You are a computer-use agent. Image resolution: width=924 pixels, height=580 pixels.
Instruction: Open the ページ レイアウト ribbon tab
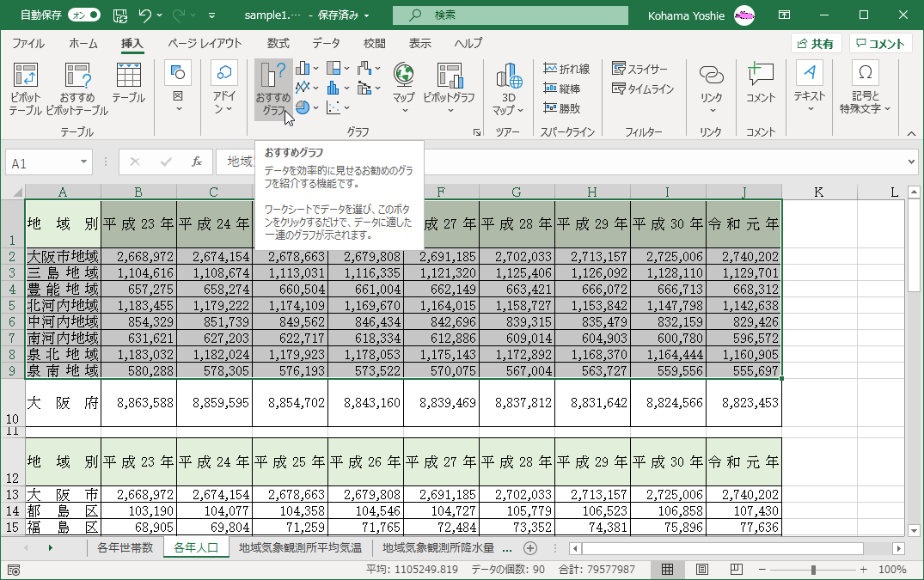pyautogui.click(x=205, y=44)
